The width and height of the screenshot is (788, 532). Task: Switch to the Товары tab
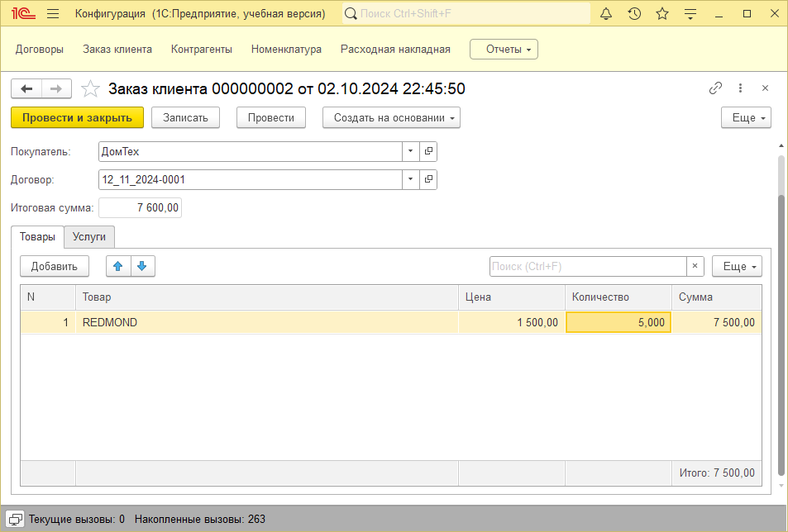38,236
